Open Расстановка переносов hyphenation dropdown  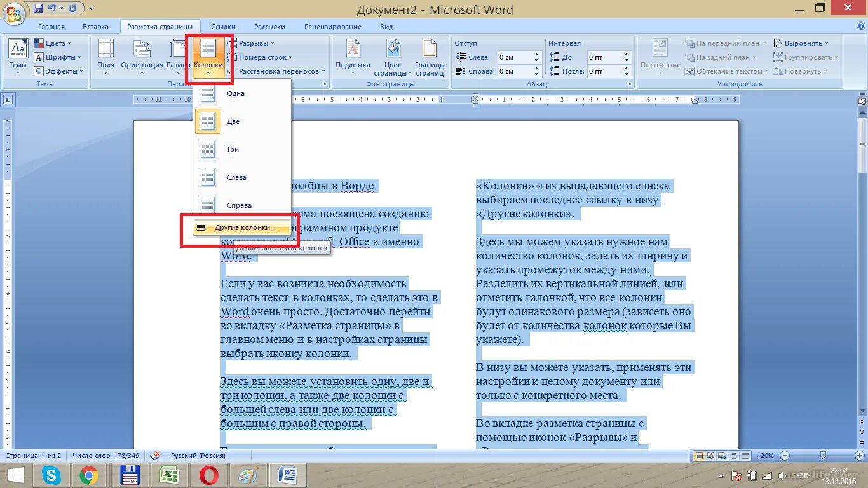(x=276, y=71)
